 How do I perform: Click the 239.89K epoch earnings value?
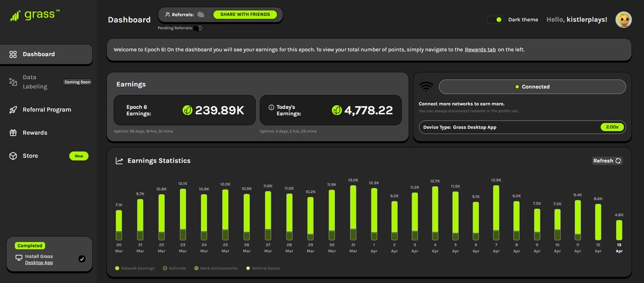[219, 110]
